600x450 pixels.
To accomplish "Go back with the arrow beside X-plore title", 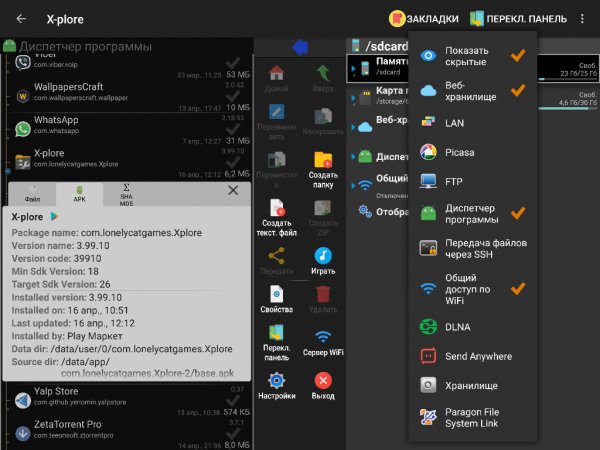I will tap(21, 18).
